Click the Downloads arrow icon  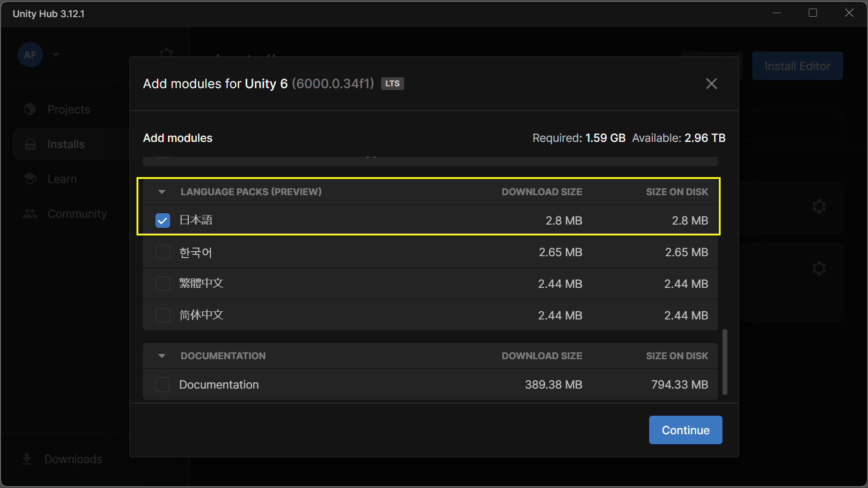[x=27, y=459]
